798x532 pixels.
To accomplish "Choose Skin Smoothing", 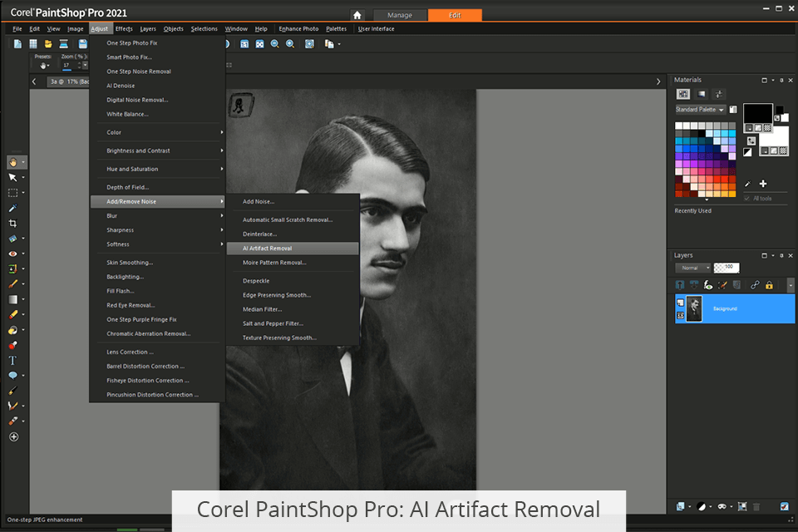I will coord(158,263).
